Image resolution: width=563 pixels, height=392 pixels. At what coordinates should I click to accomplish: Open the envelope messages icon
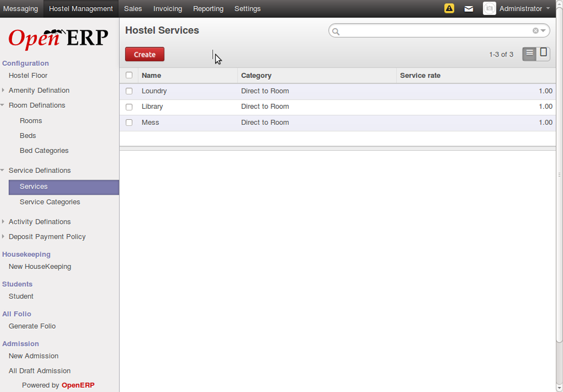[x=468, y=9]
